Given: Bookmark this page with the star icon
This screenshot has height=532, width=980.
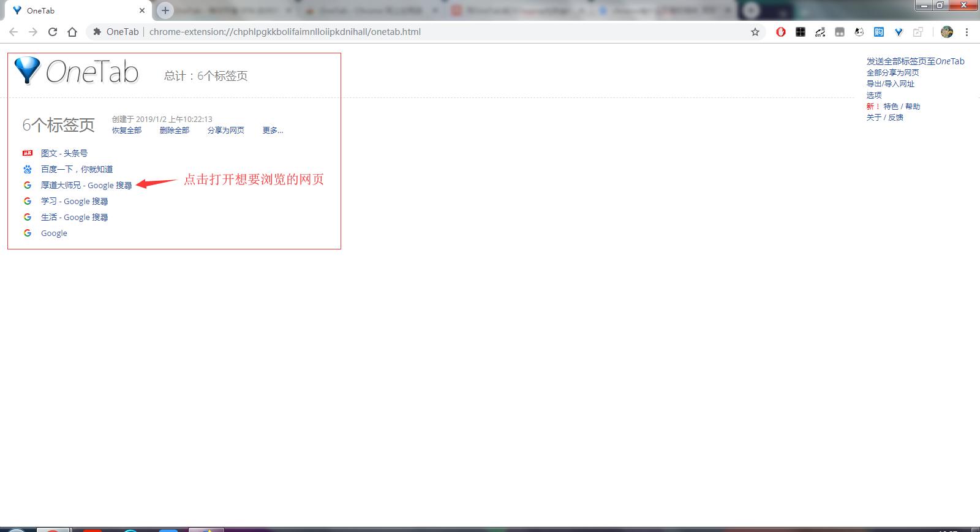Looking at the screenshot, I should point(755,32).
